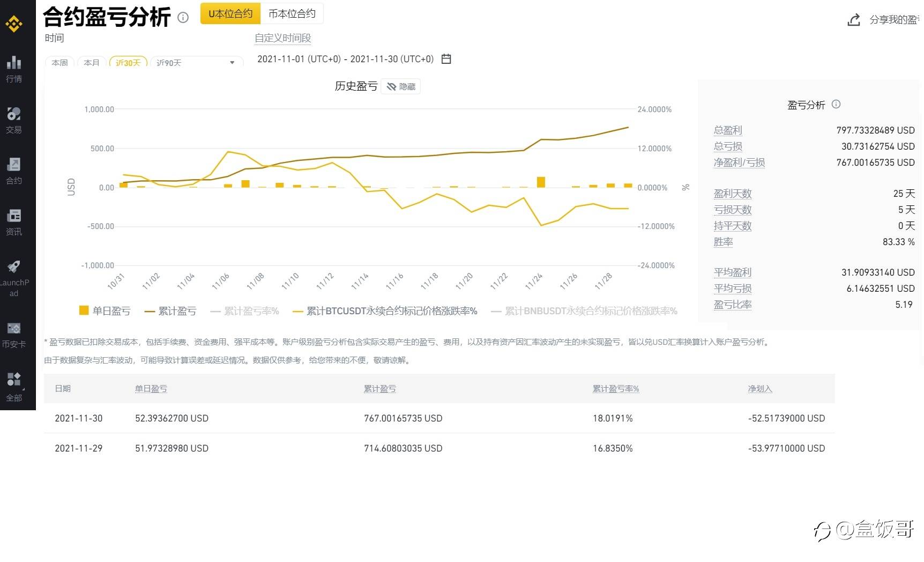924x562 pixels.
Task: Select the 本周 time filter
Action: [59, 63]
